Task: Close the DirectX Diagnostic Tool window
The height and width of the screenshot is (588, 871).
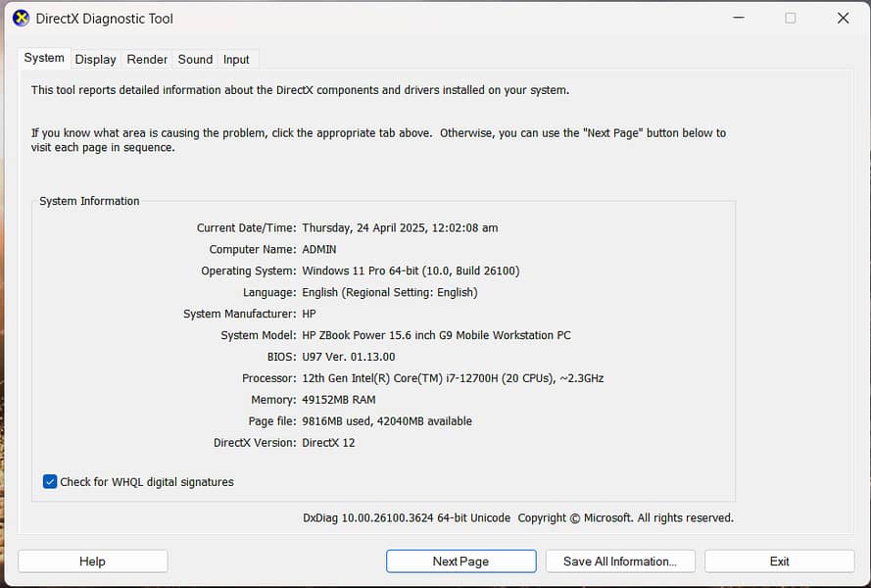Action: pyautogui.click(x=843, y=18)
